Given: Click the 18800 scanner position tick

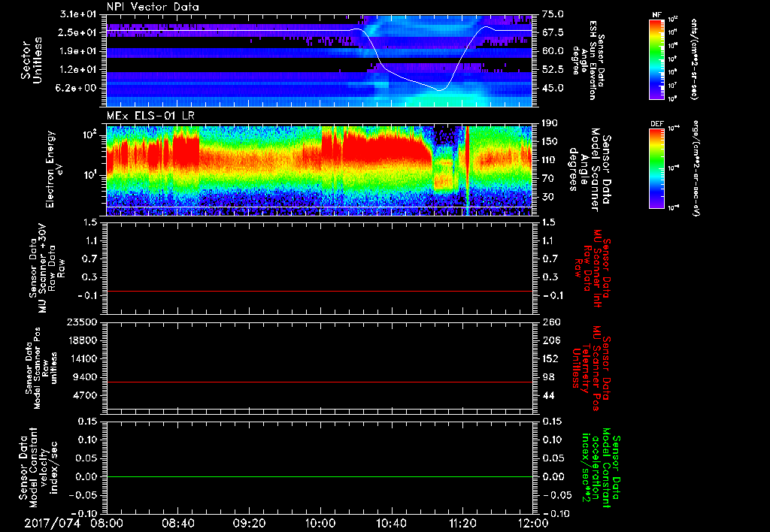Looking at the screenshot, I should click(x=82, y=340).
